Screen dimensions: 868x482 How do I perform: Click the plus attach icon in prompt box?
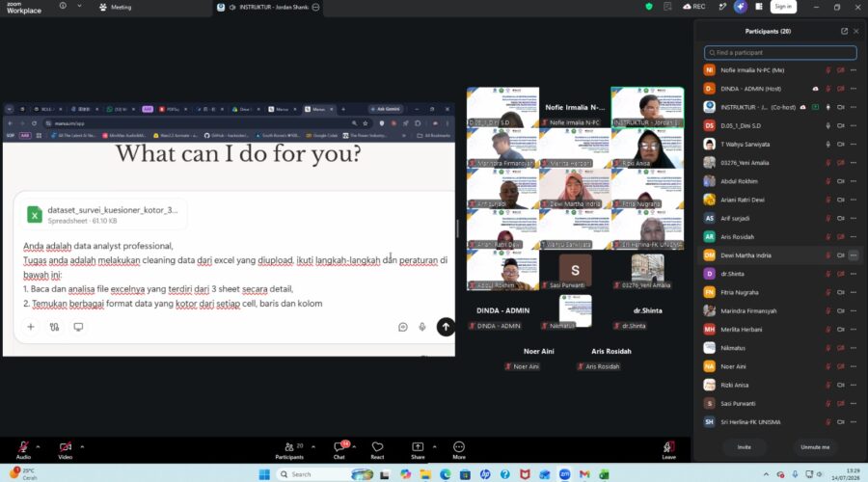click(x=31, y=327)
